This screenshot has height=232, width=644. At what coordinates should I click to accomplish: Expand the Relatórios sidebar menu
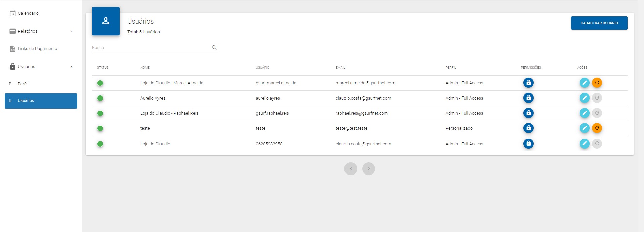(41, 31)
